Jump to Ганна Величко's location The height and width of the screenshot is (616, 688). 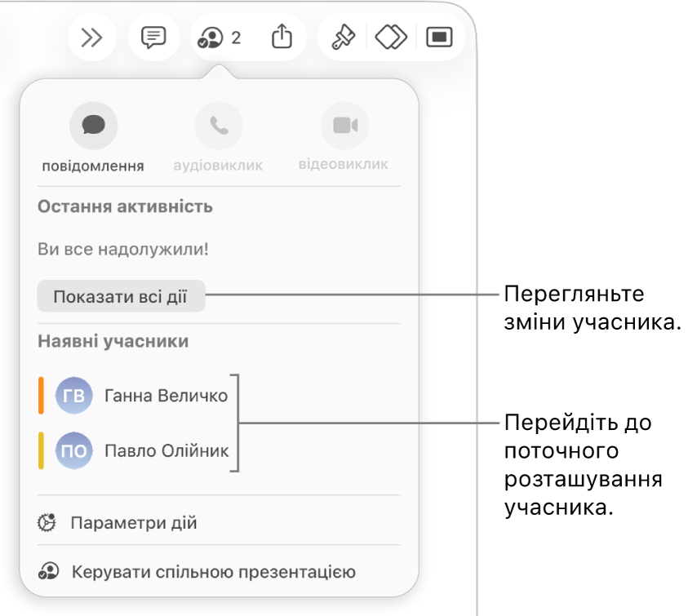(134, 396)
